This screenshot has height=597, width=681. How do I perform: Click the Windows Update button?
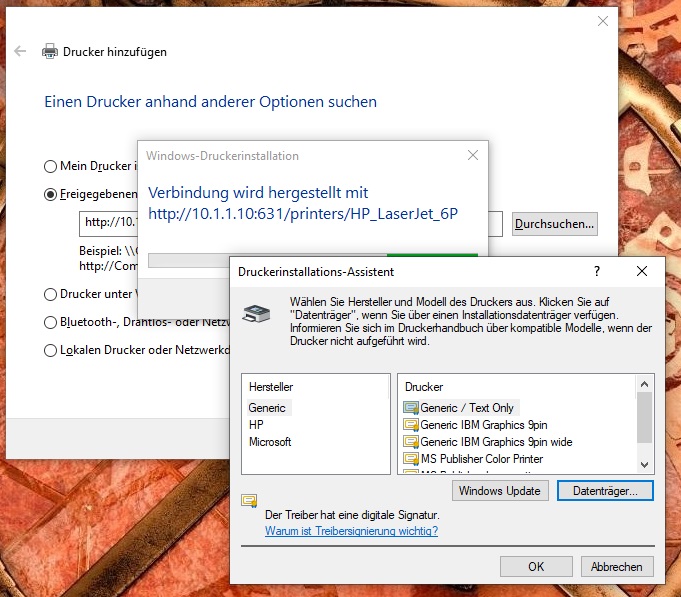click(x=500, y=491)
